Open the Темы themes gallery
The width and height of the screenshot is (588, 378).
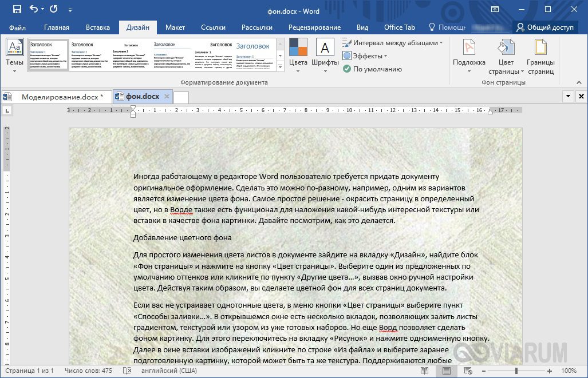pos(15,55)
